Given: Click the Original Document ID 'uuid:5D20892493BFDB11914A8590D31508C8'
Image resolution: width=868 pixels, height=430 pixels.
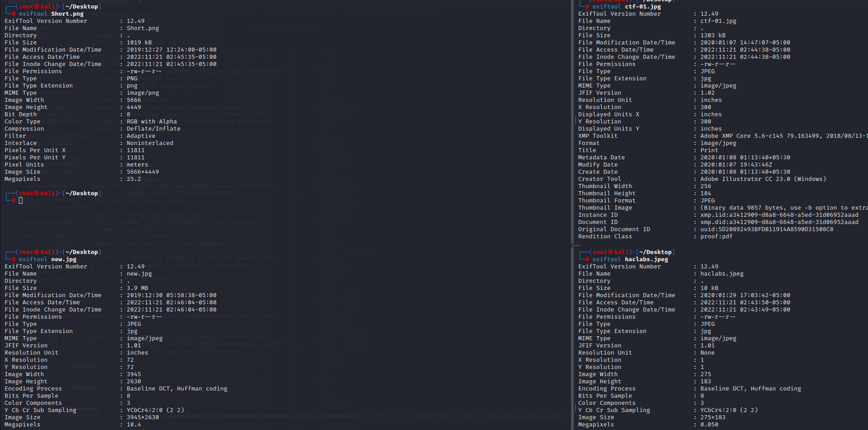Looking at the screenshot, I should point(767,229).
